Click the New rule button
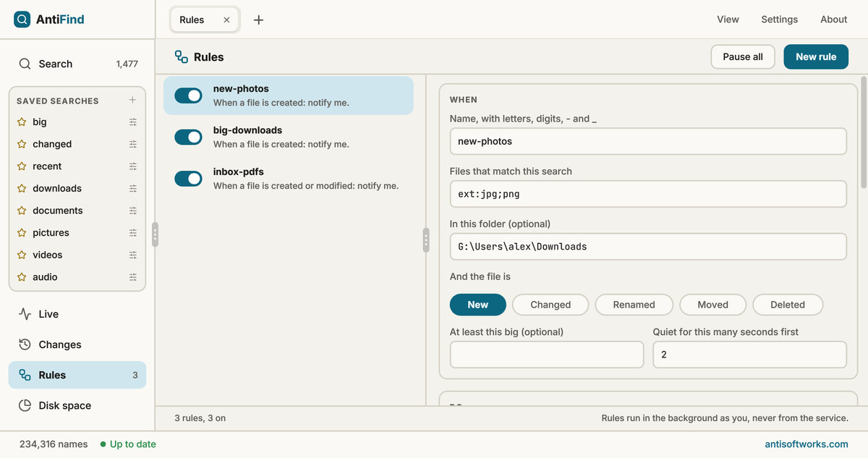868x458 pixels. [x=816, y=57]
